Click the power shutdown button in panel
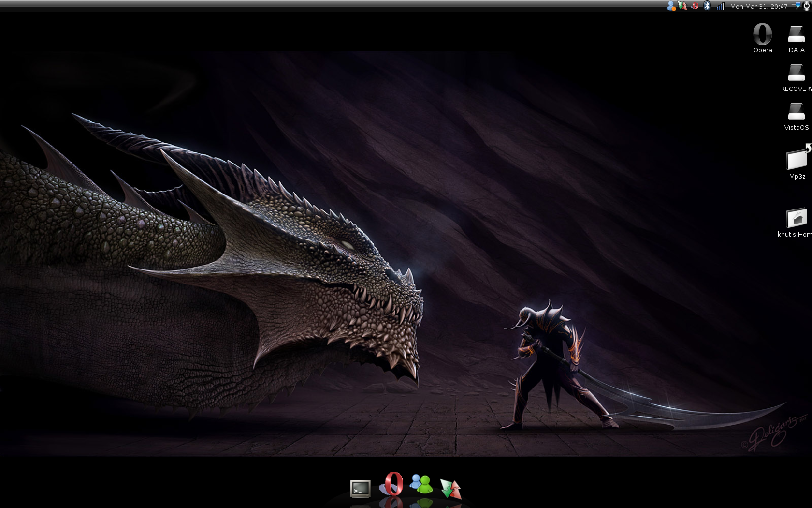 (x=807, y=6)
